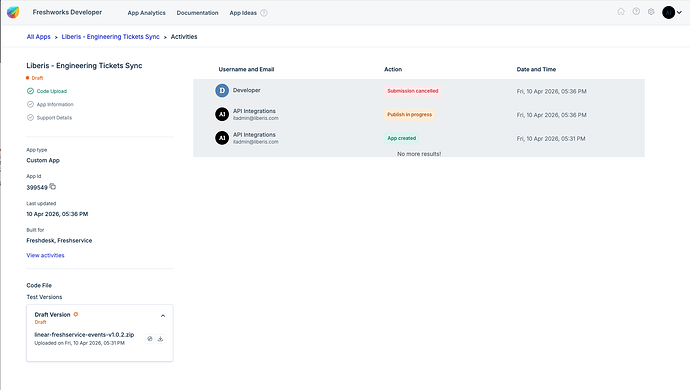Click the App created badge
The width and height of the screenshot is (690, 390).
(402, 138)
